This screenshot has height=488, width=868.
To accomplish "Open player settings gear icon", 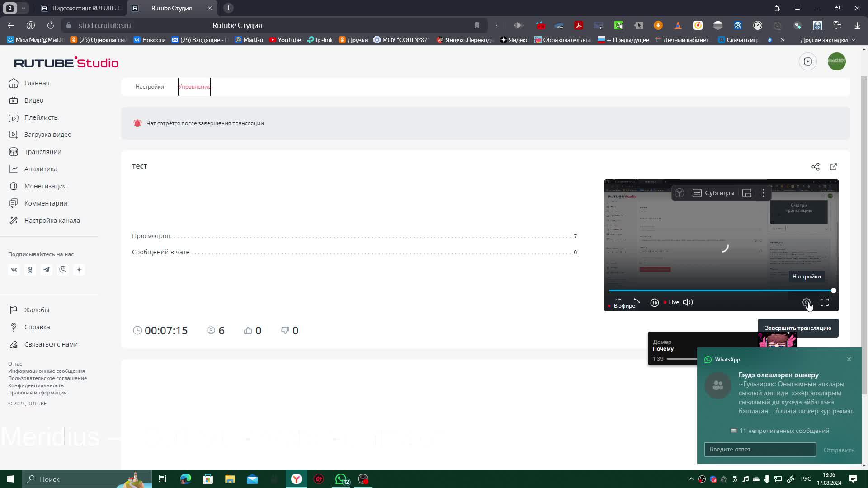I will [x=806, y=302].
